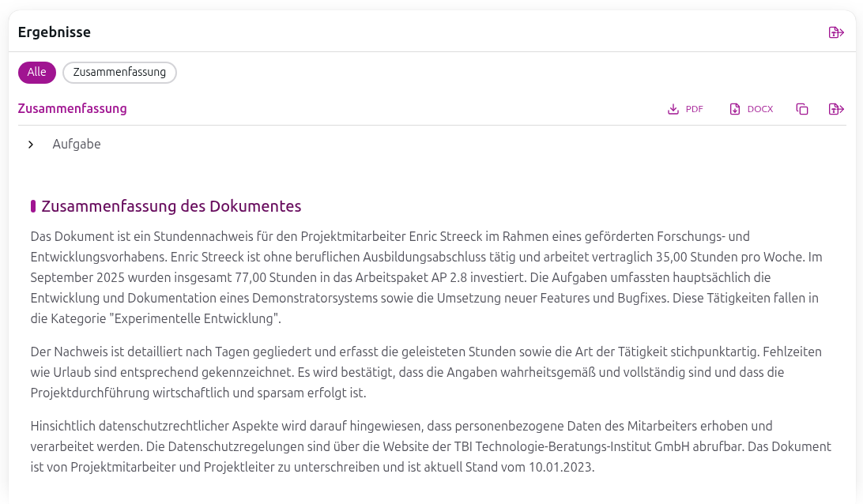The width and height of the screenshot is (863, 504).
Task: Click the Ergebnisse panel title
Action: (55, 32)
